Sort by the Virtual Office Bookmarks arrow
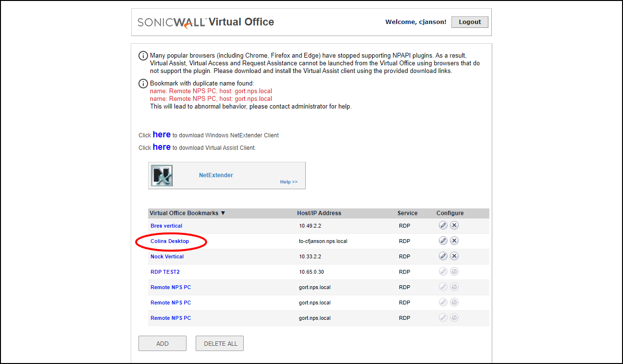The image size is (623, 364). [x=223, y=213]
